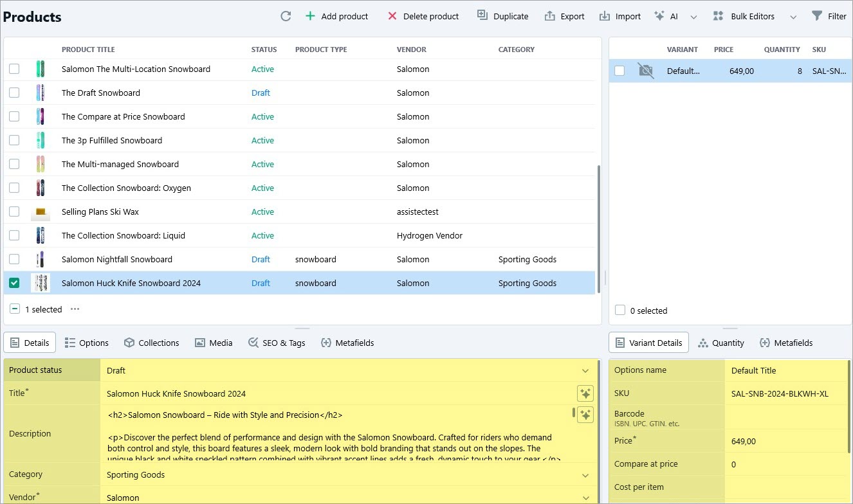Viewport: 853px width, 504px height.
Task: Click thumbnail of Salomon Nightfall Snowboard
Action: coord(41,259)
